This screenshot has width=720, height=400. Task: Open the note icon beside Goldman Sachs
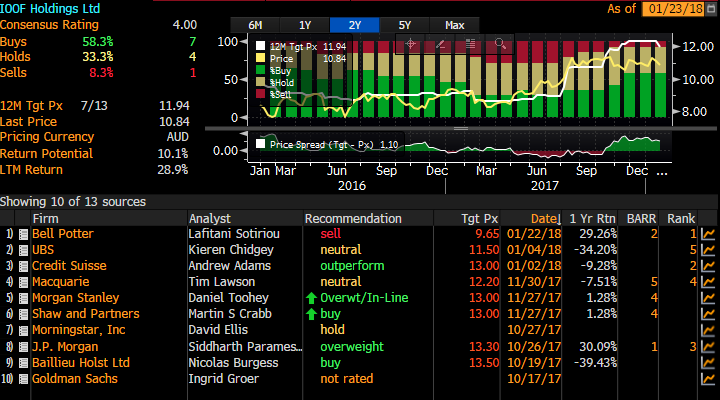[x=23, y=379]
